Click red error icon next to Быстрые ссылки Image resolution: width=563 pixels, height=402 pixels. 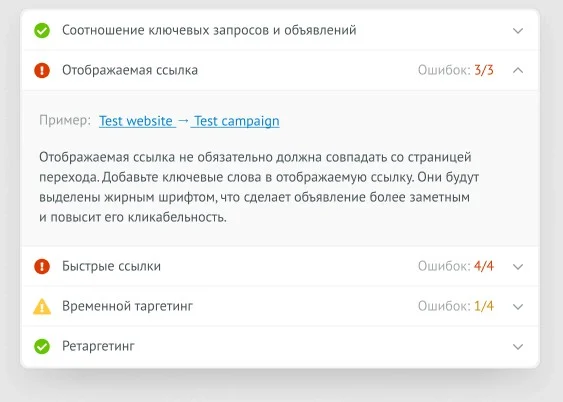pos(42,267)
